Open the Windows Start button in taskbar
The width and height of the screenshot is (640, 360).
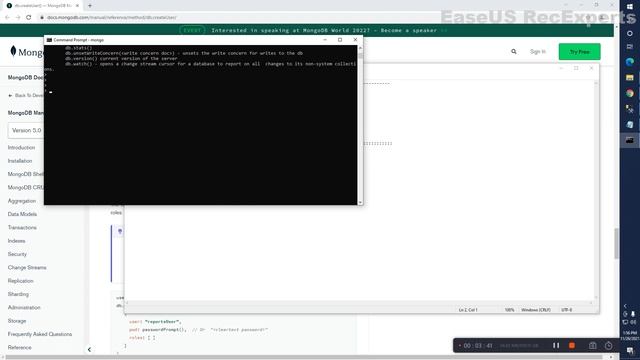pos(630,7)
